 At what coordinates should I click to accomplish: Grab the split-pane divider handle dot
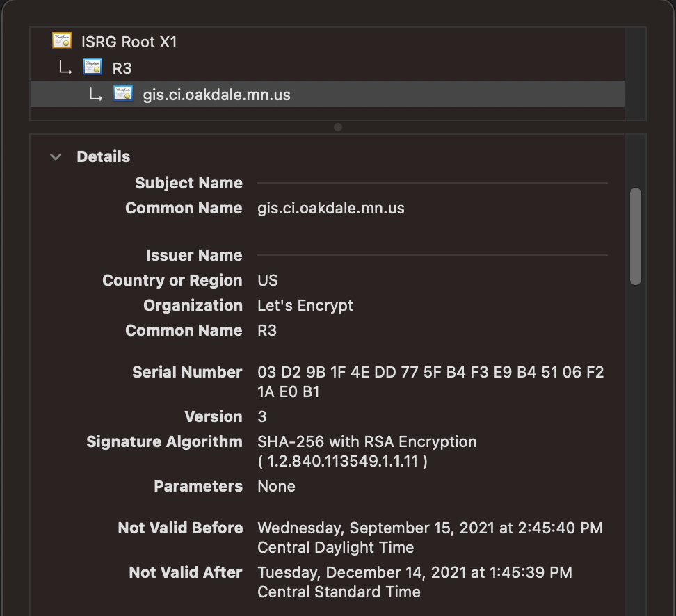pos(338,127)
